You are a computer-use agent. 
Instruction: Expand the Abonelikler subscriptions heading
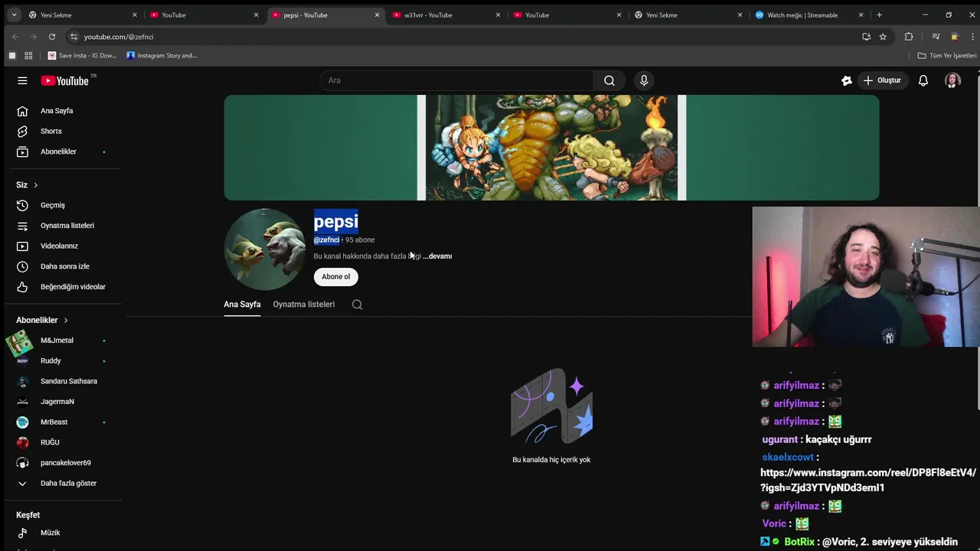42,320
